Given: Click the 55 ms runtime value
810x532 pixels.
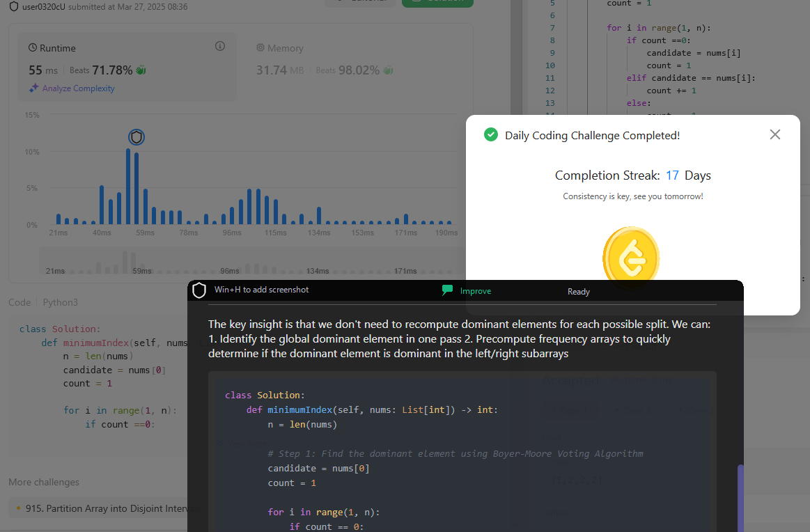Looking at the screenshot, I should click(x=43, y=70).
